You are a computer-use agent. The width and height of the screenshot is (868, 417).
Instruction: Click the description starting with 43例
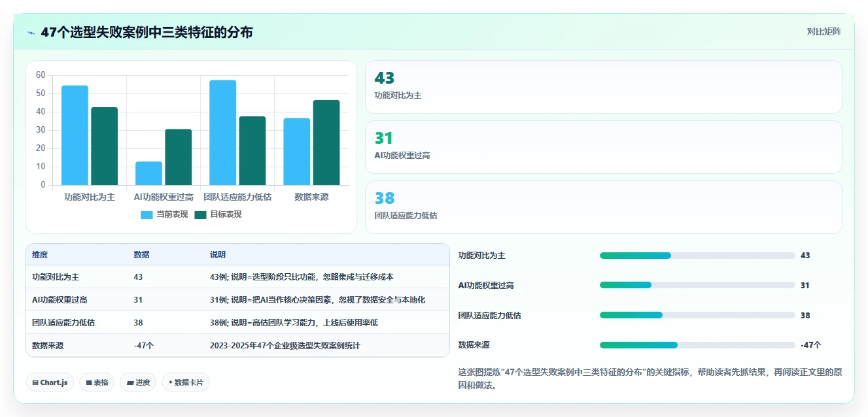pos(302,277)
